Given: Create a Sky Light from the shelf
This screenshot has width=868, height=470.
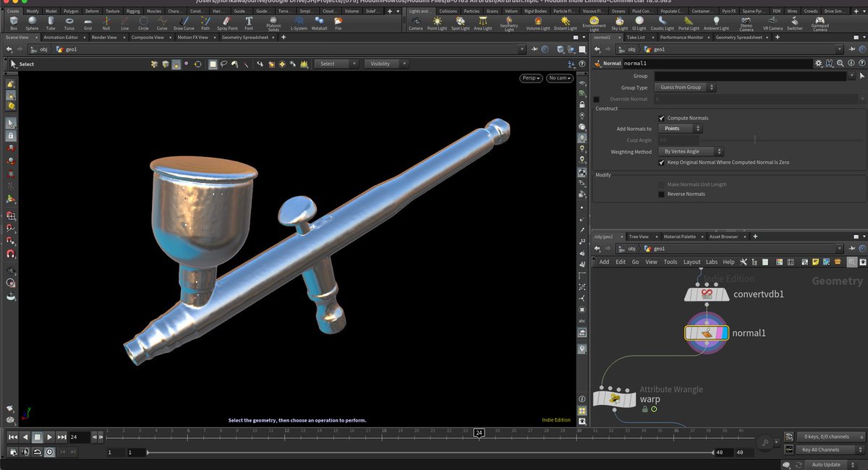Looking at the screenshot, I should pos(620,23).
